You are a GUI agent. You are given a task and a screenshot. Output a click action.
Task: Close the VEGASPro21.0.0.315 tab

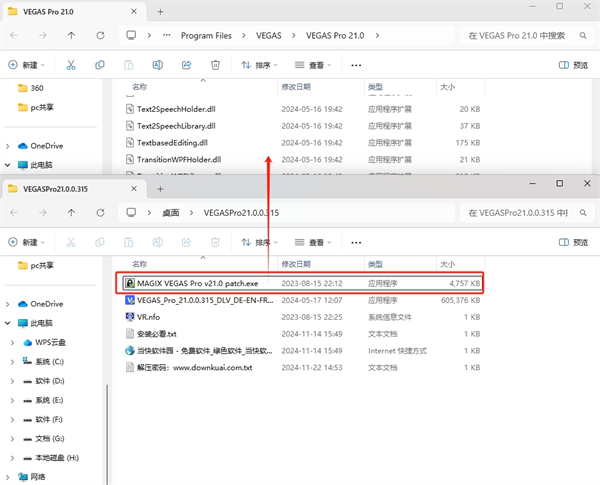pos(134,189)
